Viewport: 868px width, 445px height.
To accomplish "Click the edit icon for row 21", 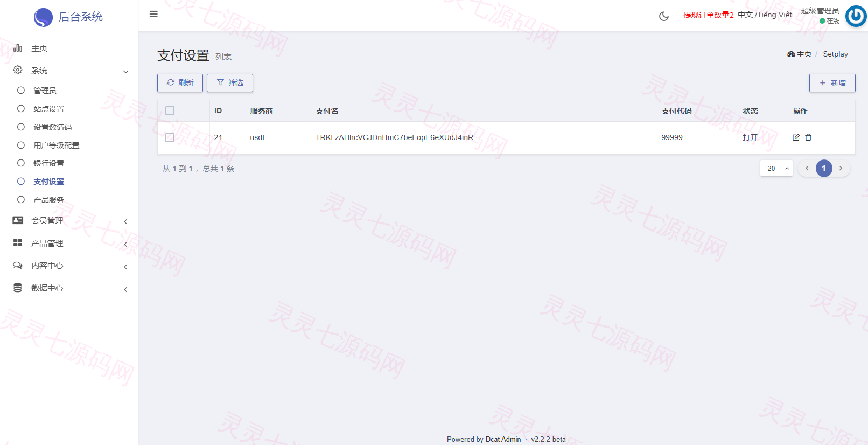I will coord(796,137).
